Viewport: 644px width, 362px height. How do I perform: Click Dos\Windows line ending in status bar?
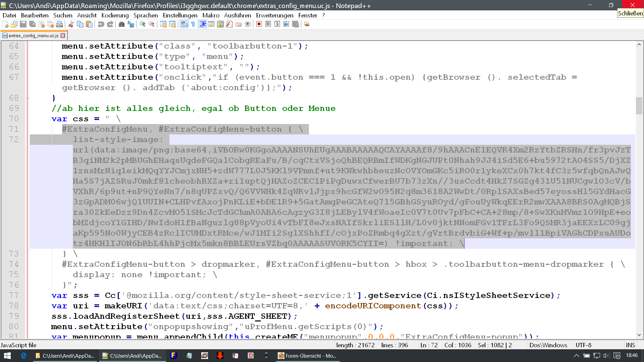548,345
